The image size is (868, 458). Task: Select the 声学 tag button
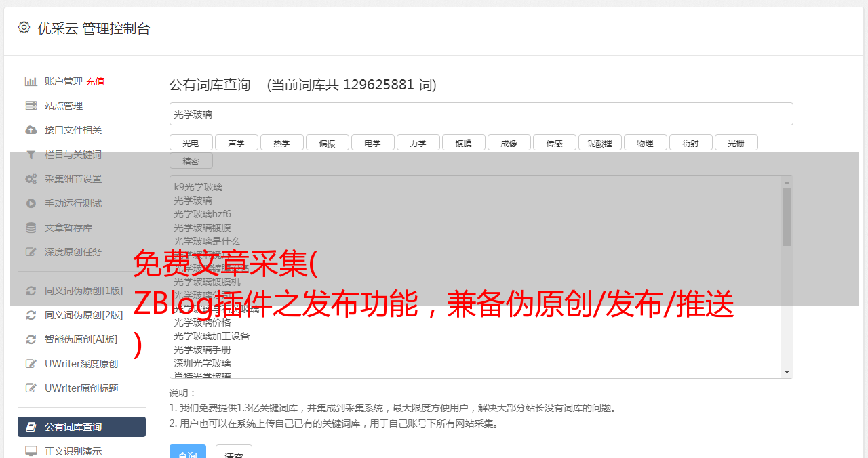(236, 142)
